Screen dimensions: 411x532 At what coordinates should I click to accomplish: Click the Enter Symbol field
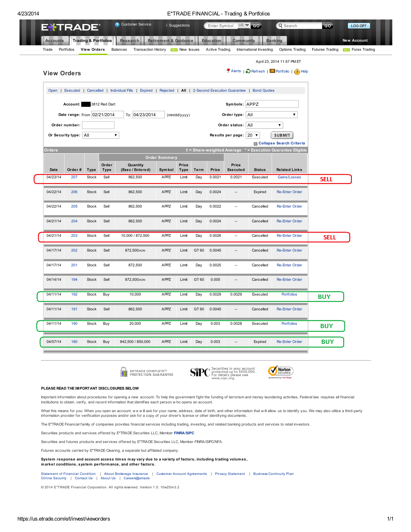pos(221,26)
